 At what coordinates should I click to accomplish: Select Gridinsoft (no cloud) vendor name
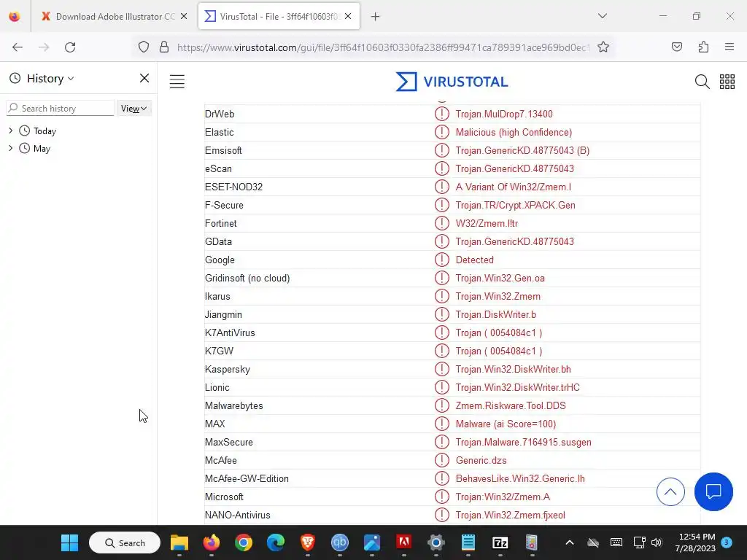tap(247, 278)
